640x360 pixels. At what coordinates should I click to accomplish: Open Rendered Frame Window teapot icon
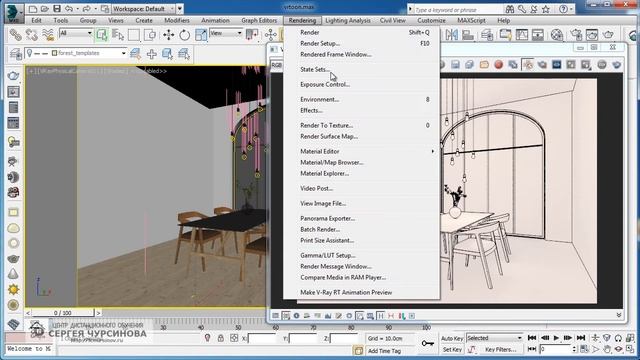coord(592,35)
